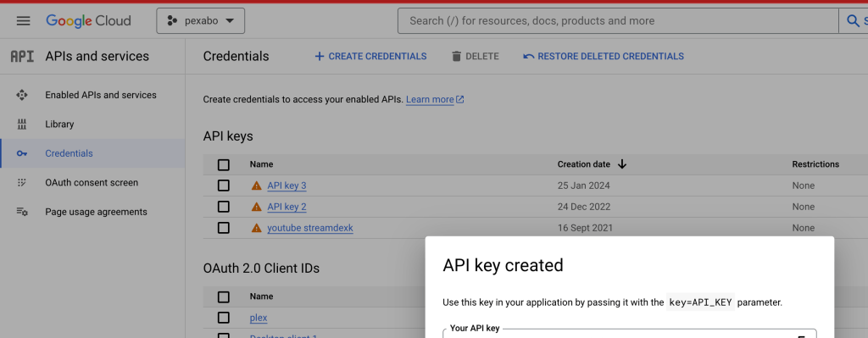Click the API key created dialog title
The width and height of the screenshot is (868, 338).
[503, 265]
